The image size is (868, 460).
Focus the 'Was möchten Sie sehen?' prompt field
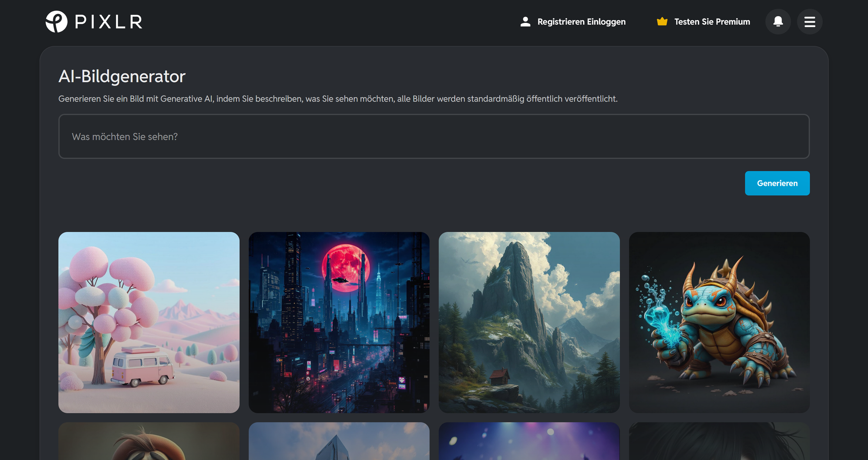(x=434, y=136)
